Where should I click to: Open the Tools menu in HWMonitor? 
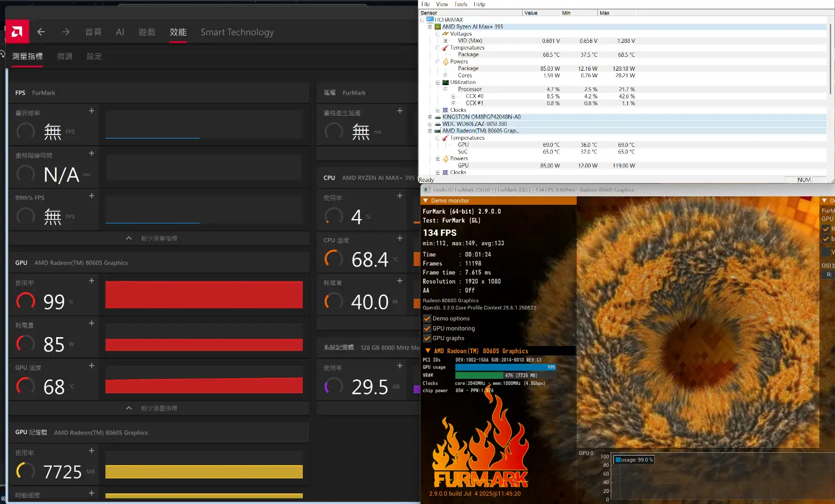(461, 4)
